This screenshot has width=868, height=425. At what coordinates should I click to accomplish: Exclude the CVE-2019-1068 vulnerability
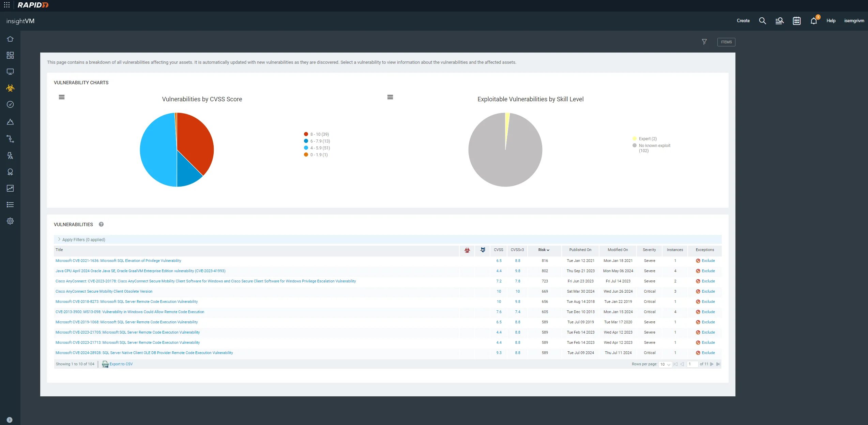705,322
